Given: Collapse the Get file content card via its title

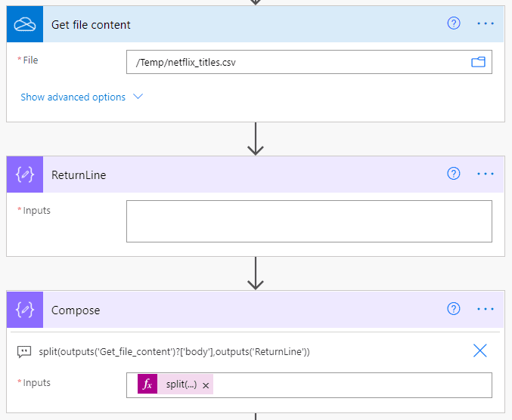Looking at the screenshot, I should [x=91, y=25].
